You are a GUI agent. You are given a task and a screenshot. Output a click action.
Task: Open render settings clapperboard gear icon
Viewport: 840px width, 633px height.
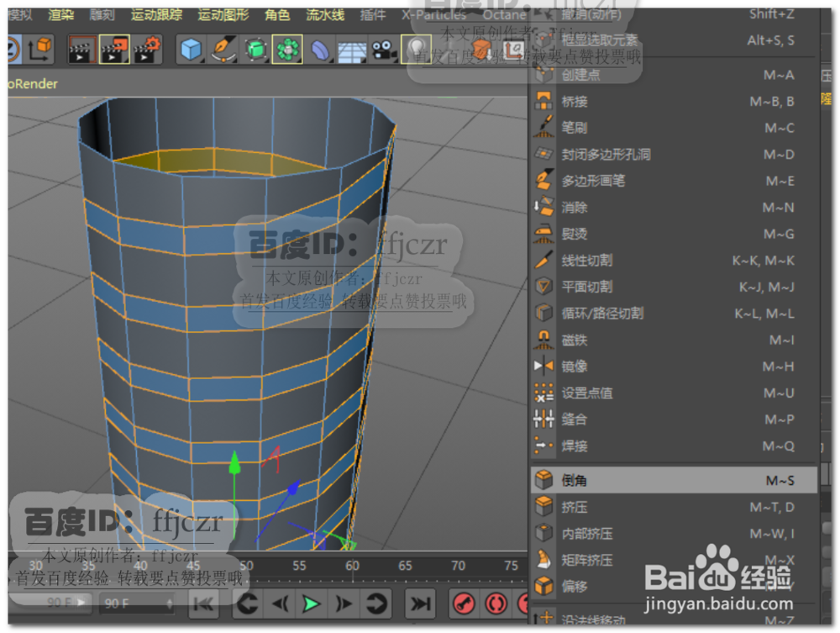coord(147,50)
